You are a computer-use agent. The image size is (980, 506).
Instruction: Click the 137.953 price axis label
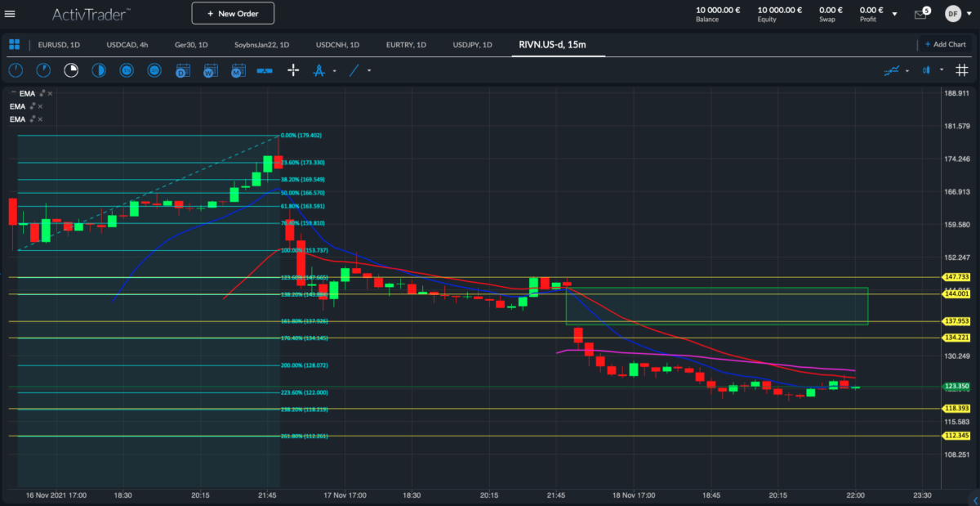pos(955,321)
